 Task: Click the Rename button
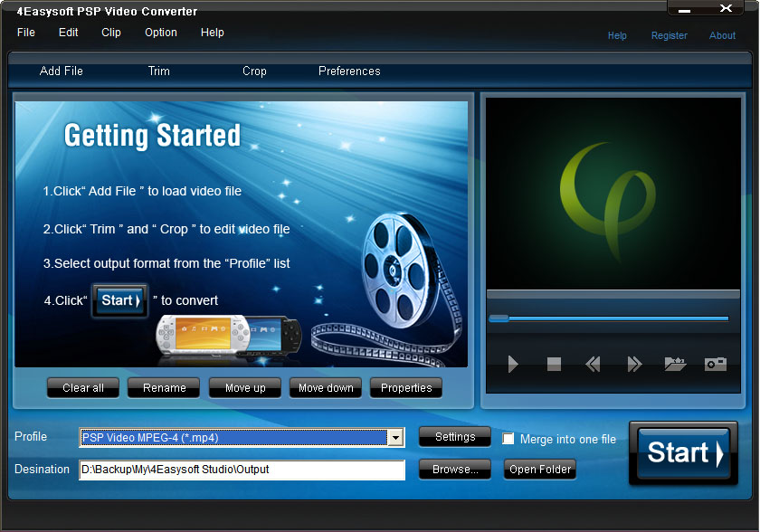click(x=164, y=387)
